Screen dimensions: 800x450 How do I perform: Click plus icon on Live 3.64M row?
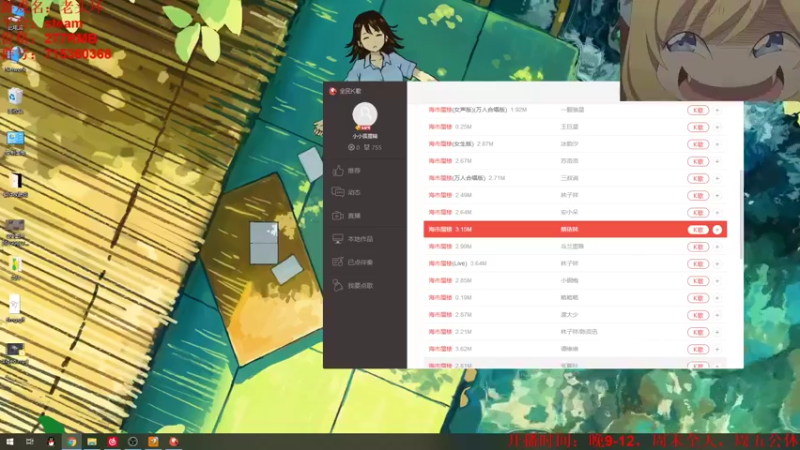click(717, 264)
